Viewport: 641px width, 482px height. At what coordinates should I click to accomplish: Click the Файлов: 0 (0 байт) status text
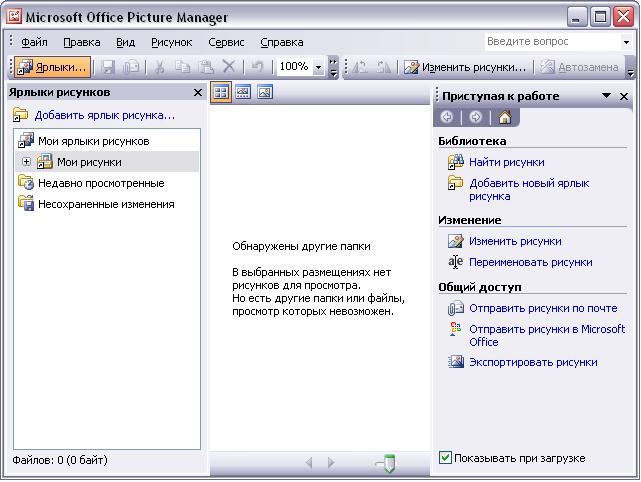point(60,460)
